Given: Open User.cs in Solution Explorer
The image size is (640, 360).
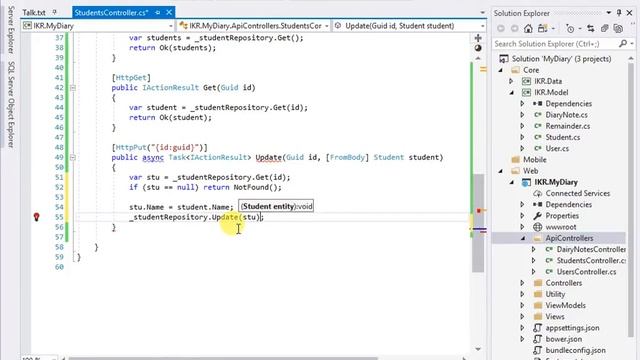Looking at the screenshot, I should (x=557, y=149).
